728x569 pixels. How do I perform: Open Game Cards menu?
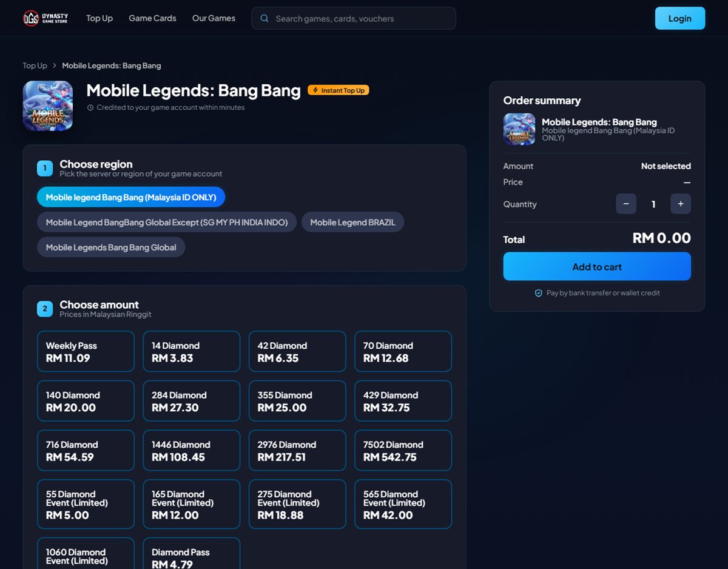152,18
